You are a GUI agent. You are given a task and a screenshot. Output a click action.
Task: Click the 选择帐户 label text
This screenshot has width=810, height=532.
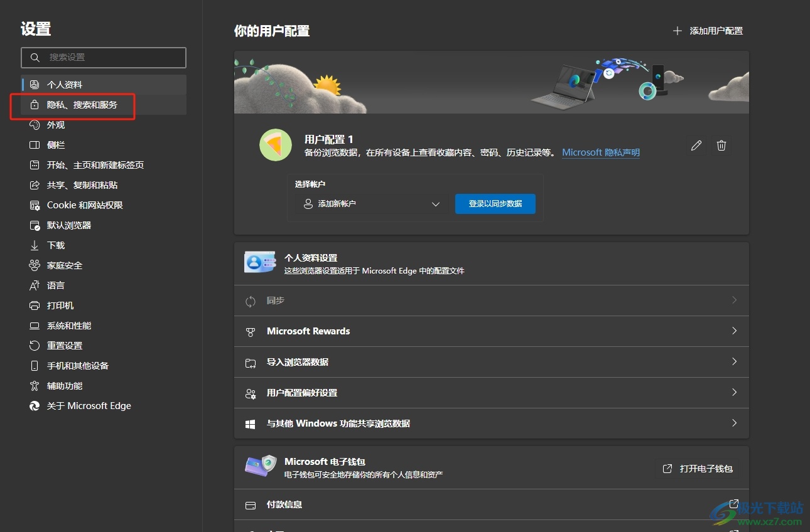(x=310, y=184)
